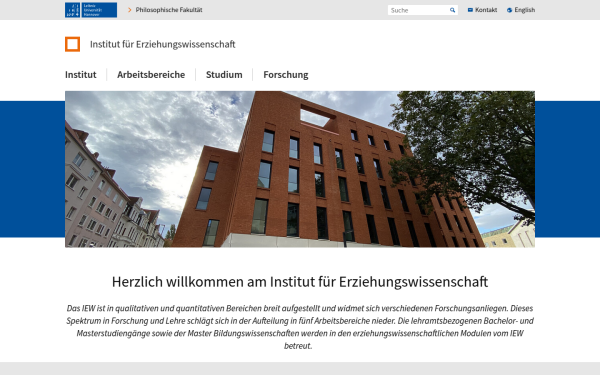Switch the site to English
The height and width of the screenshot is (375, 600).
tap(525, 10)
